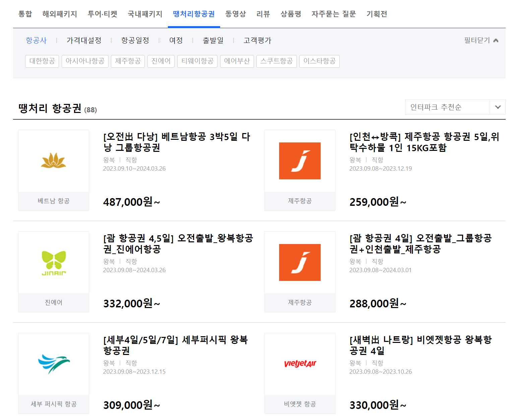Toggle the 티웨이항공 airline filter
This screenshot has width=511, height=420.
197,61
